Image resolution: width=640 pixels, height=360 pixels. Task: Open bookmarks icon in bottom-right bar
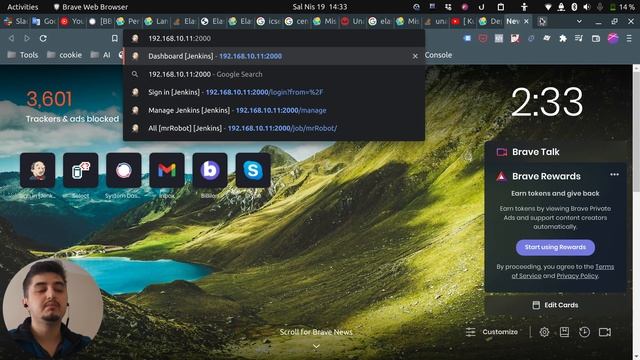[x=564, y=332]
